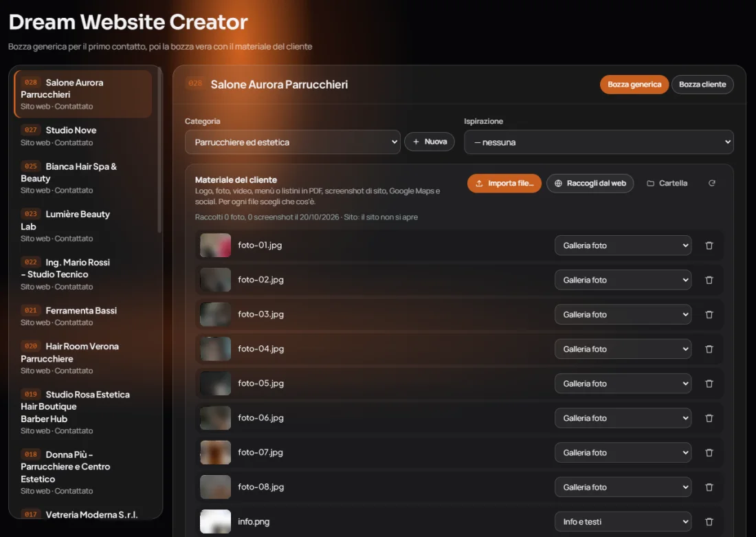Click the Salone Aurora Parrucchieri panel title
The image size is (756, 537).
pyautogui.click(x=279, y=85)
